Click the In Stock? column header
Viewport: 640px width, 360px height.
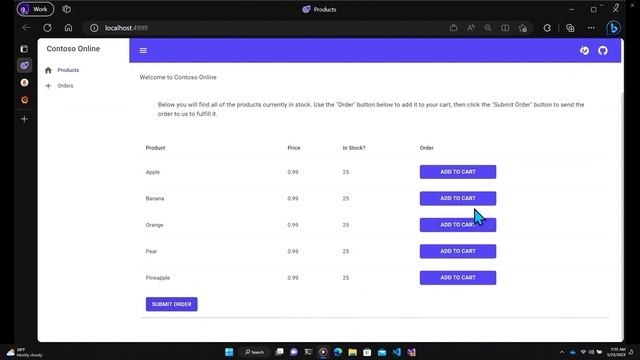coord(354,148)
